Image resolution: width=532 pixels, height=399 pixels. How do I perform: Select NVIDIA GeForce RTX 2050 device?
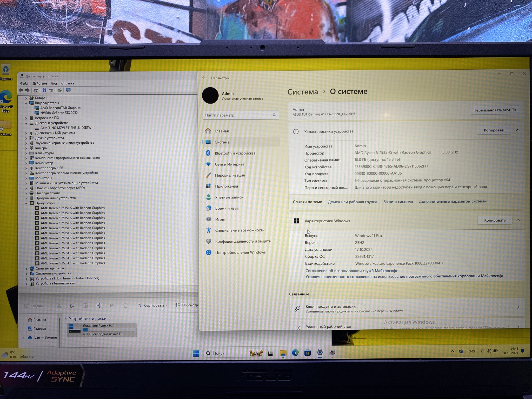click(x=59, y=113)
